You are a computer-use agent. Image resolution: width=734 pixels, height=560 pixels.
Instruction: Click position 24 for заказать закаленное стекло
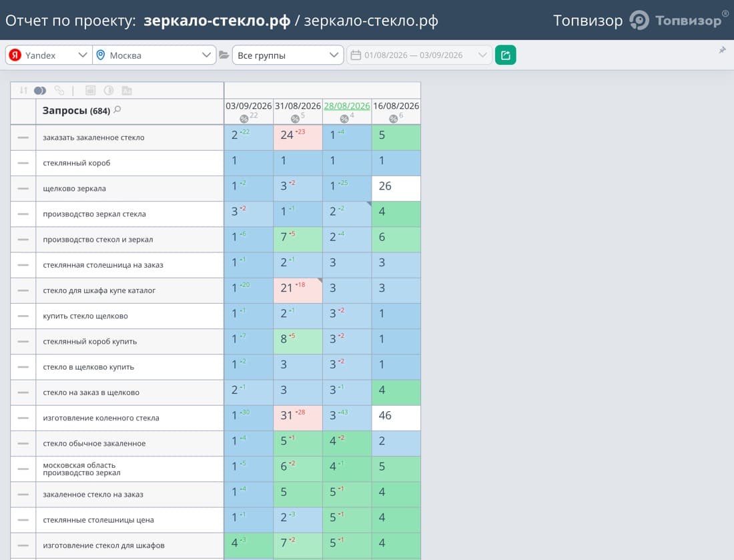[x=298, y=137]
